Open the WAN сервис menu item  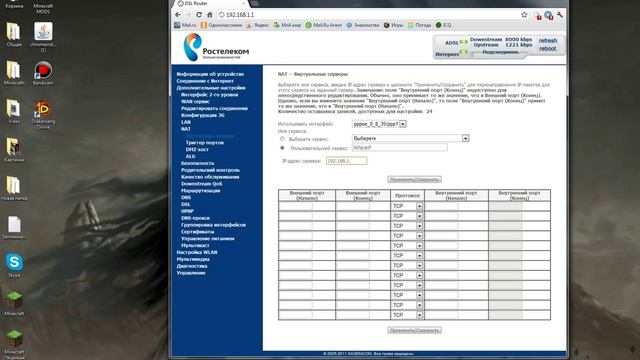195,102
